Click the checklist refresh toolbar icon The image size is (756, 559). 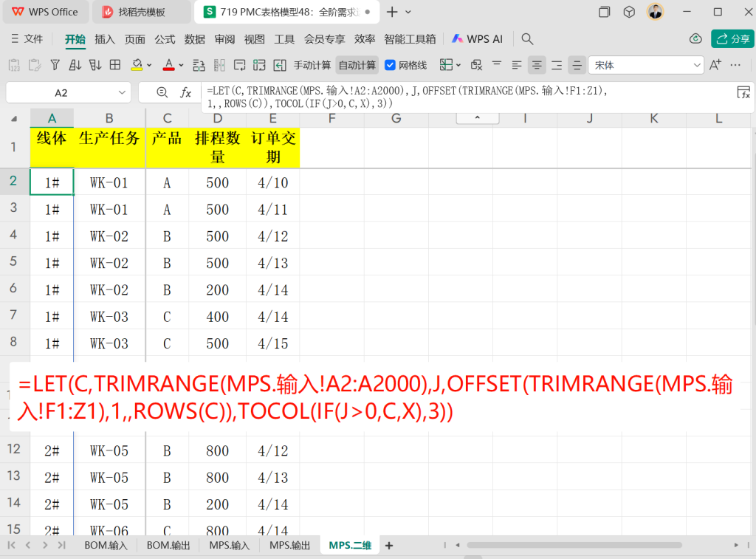259,65
